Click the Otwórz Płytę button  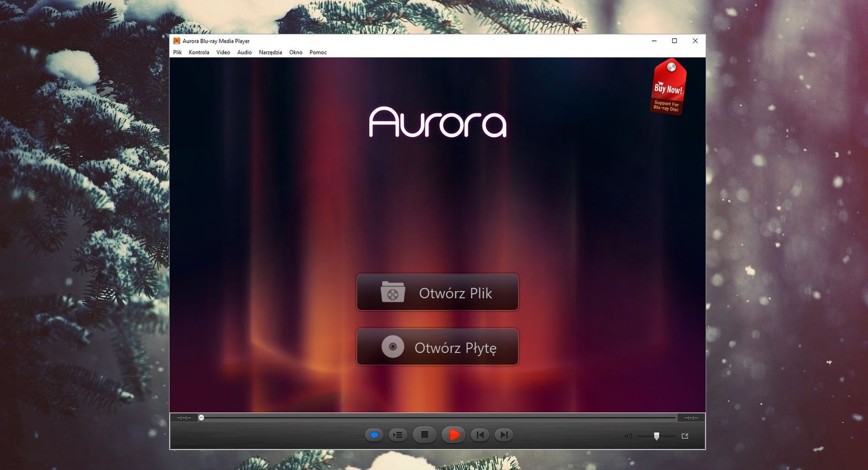[438, 347]
